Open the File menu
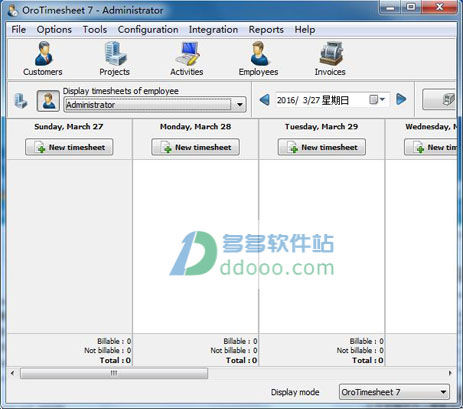The image size is (463, 409). click(18, 30)
